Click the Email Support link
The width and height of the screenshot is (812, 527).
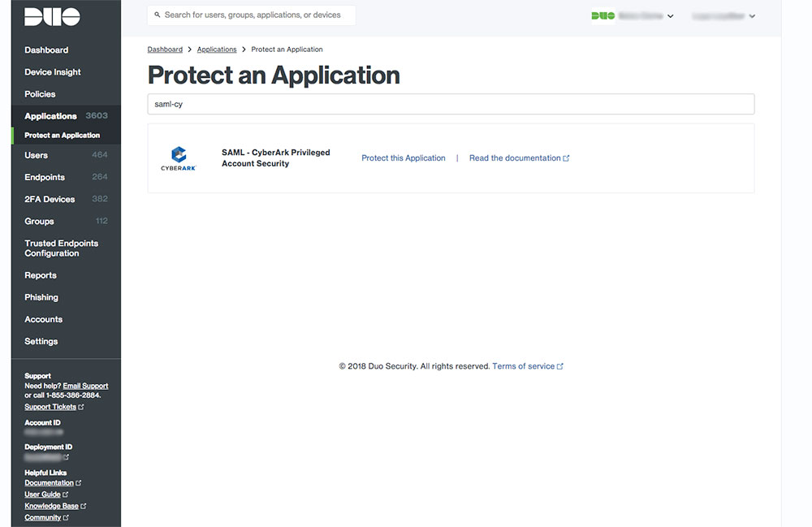85,386
